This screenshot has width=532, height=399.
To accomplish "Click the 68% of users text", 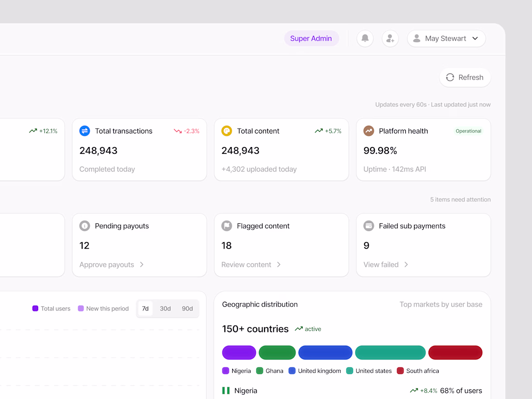I will [461, 390].
